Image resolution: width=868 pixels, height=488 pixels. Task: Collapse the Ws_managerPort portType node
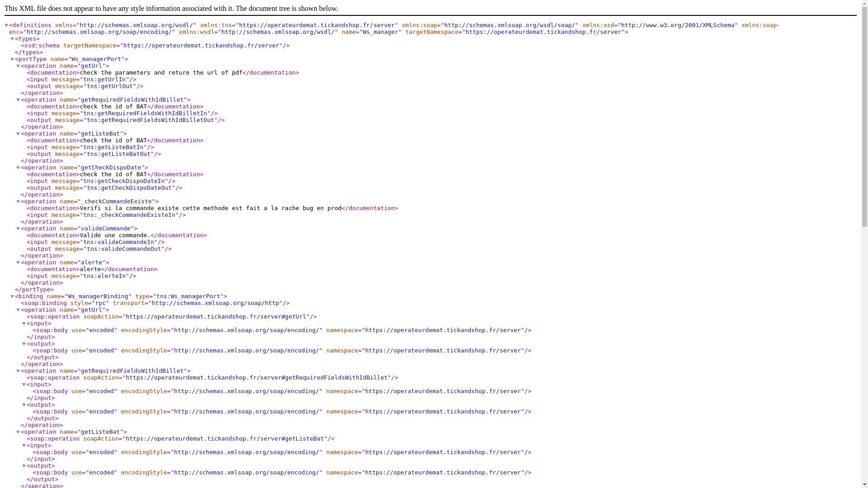coord(12,59)
